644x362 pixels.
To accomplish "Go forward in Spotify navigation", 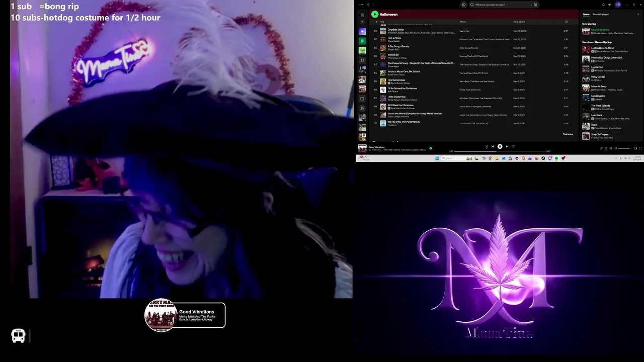I will coord(373,5).
